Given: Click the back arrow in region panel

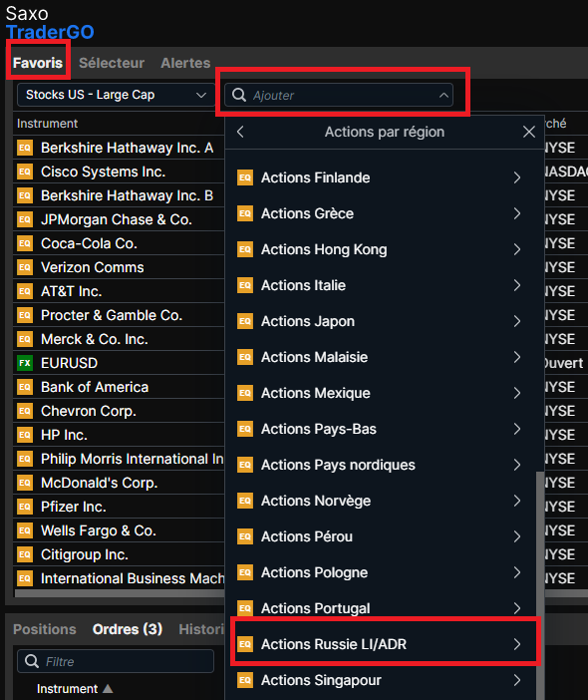Looking at the screenshot, I should pos(240,132).
